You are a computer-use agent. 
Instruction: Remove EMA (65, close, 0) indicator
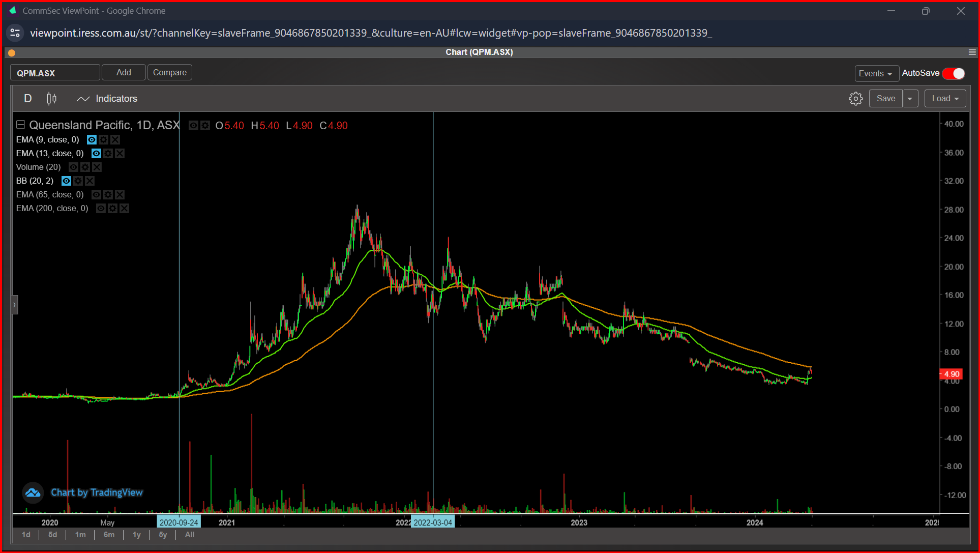(120, 194)
